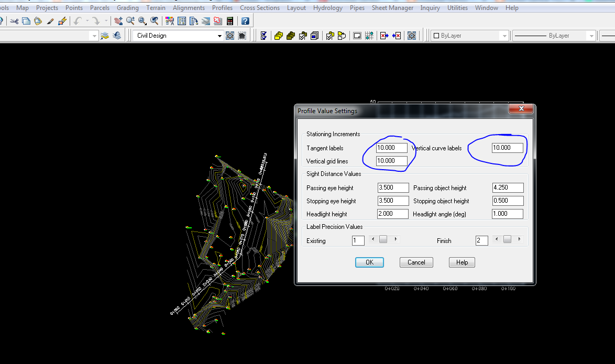This screenshot has width=615, height=364.
Task: Click the calculator toolbar icon
Action: 229,21
